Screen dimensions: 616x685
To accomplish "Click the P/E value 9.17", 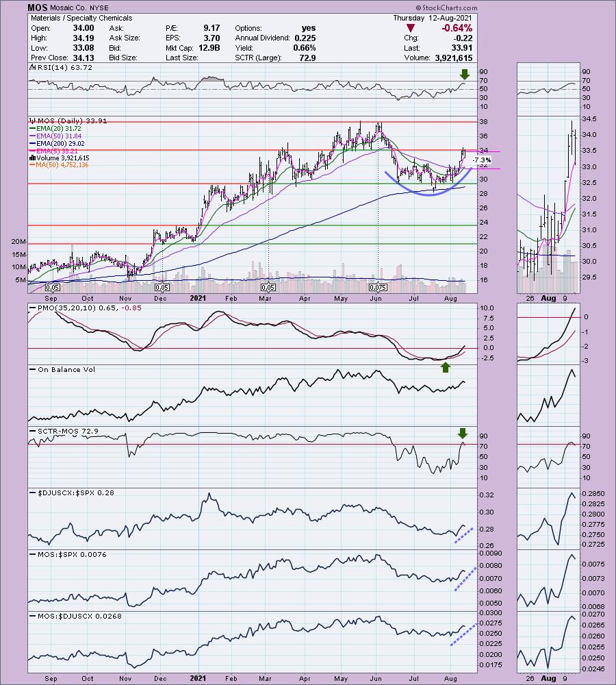I will pyautogui.click(x=211, y=28).
